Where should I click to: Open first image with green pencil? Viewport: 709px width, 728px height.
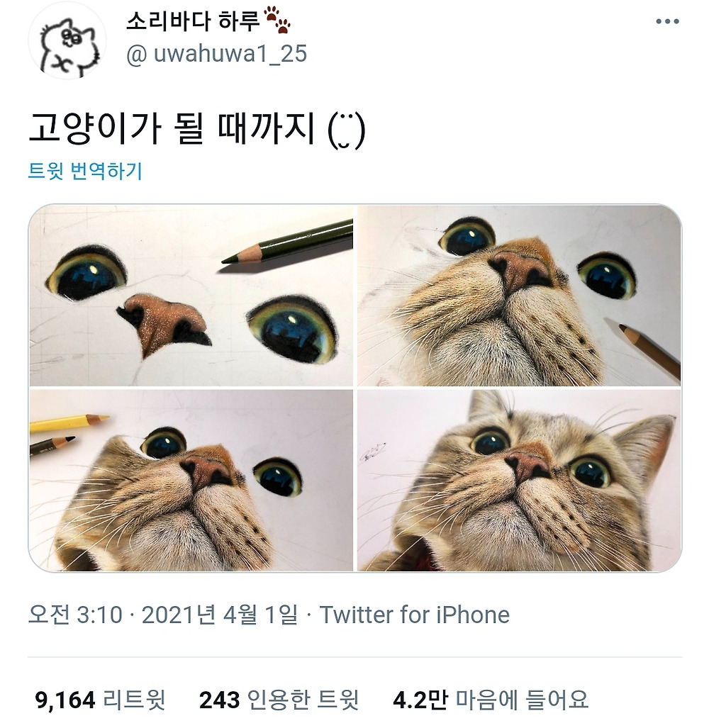191,296
